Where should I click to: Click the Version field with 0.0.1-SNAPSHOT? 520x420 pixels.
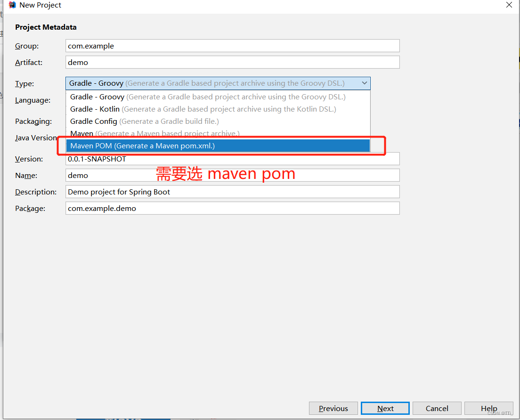(232, 159)
